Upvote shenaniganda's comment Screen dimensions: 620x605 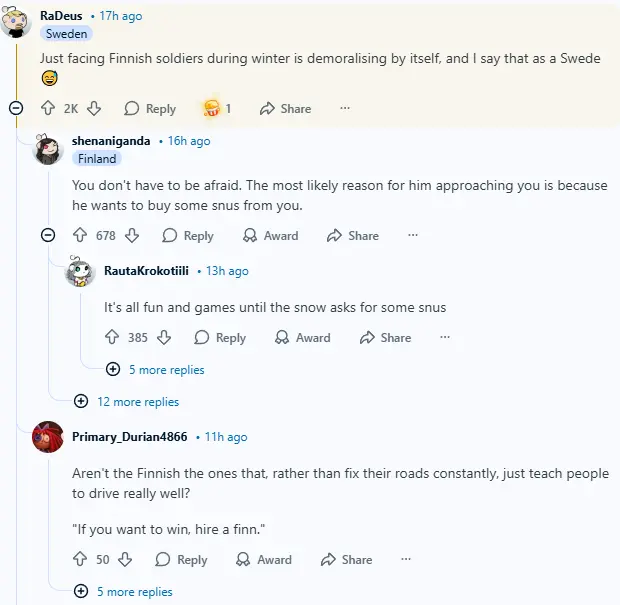point(80,235)
